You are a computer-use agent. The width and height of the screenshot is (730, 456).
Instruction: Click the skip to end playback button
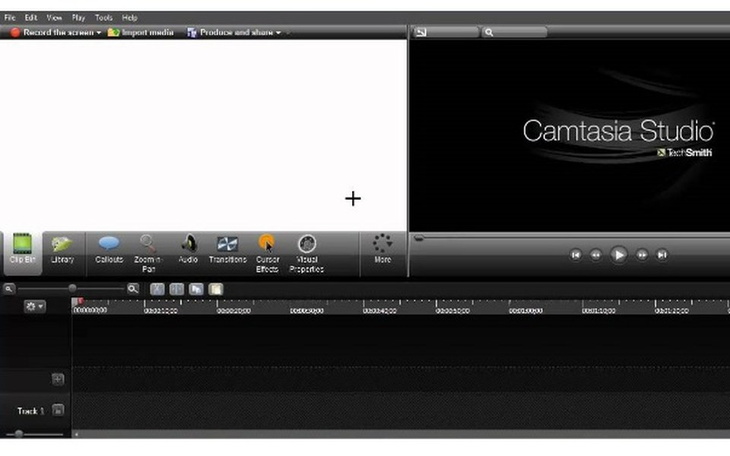(662, 255)
